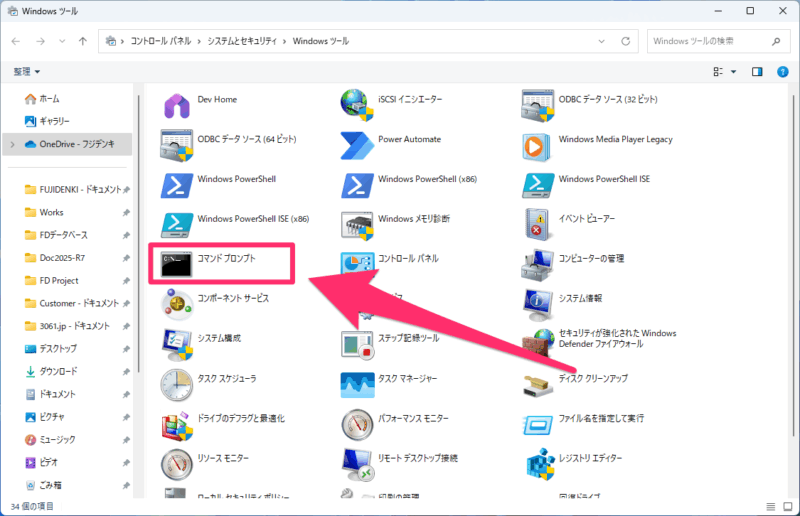Open イベント ビューアー icon

tap(537, 225)
